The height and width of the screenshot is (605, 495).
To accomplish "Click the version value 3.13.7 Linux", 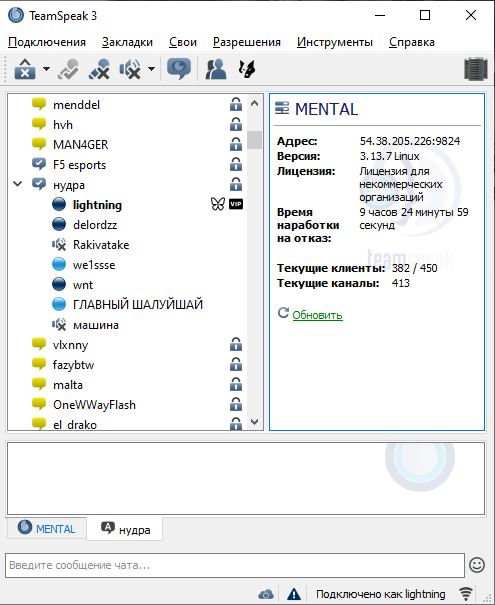I will [x=389, y=156].
